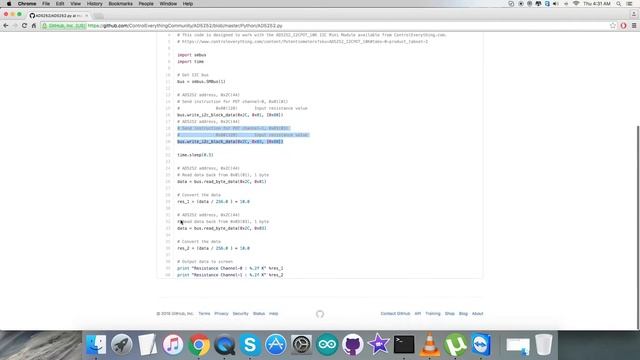640x360 pixels.
Task: Open the App Store dock icon
Action: click(276, 344)
